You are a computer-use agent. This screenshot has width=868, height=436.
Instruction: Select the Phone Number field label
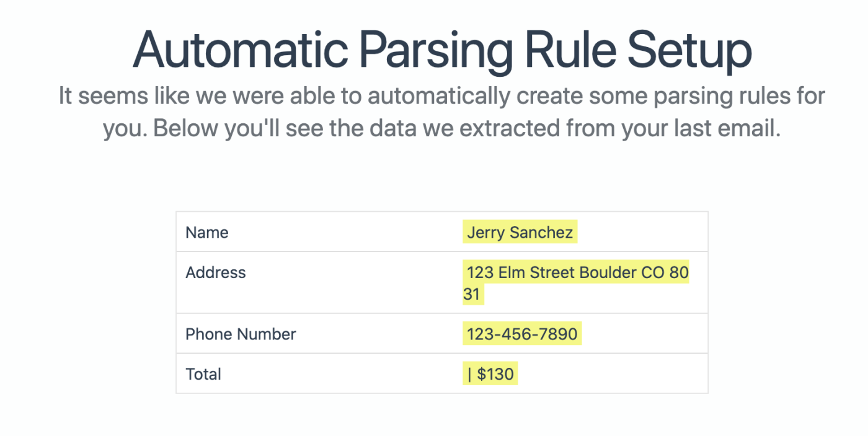pyautogui.click(x=241, y=334)
